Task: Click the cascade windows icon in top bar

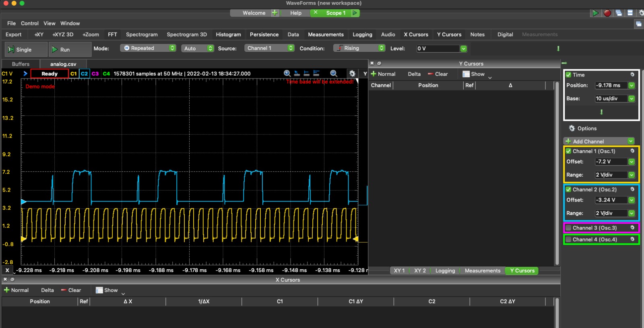Action: (619, 13)
